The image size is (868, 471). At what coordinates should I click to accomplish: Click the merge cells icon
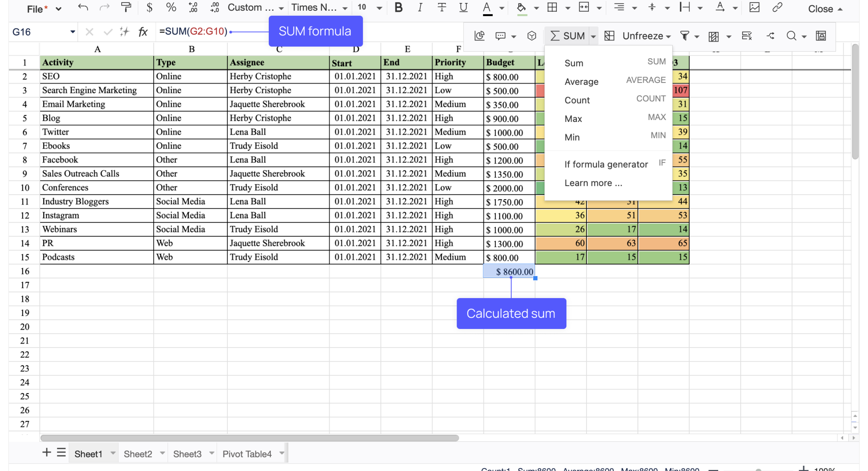click(x=584, y=8)
